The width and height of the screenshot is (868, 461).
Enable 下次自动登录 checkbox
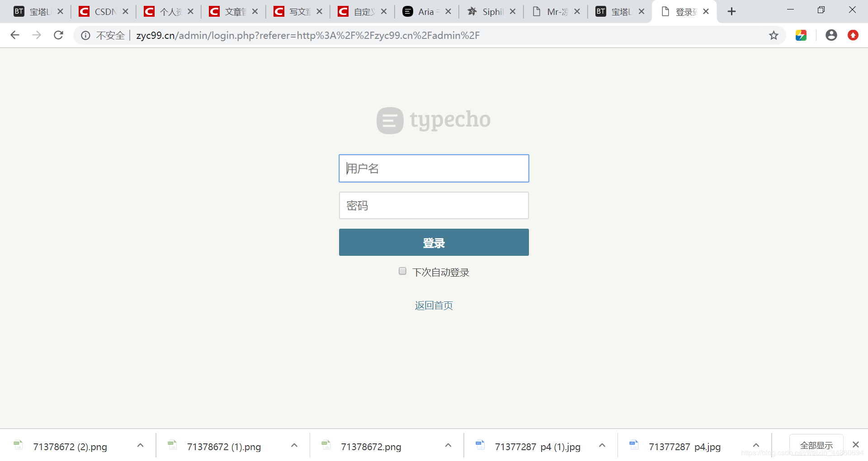click(x=402, y=271)
